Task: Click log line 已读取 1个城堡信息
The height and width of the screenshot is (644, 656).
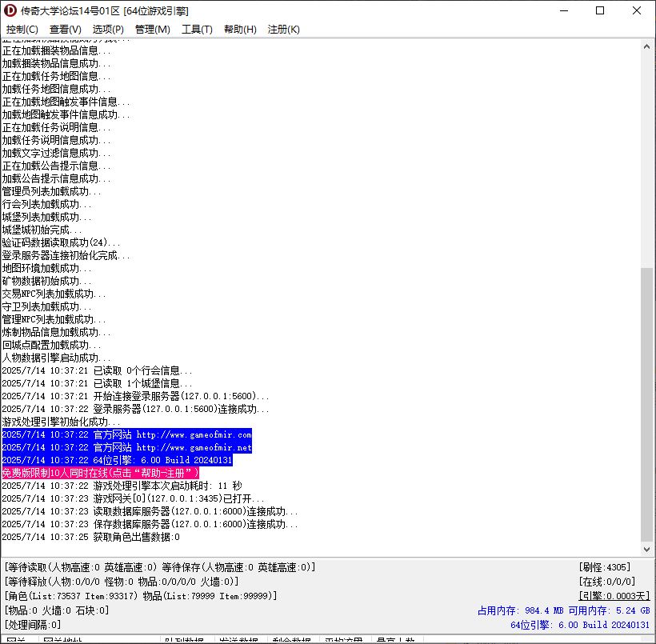Action: (x=97, y=383)
